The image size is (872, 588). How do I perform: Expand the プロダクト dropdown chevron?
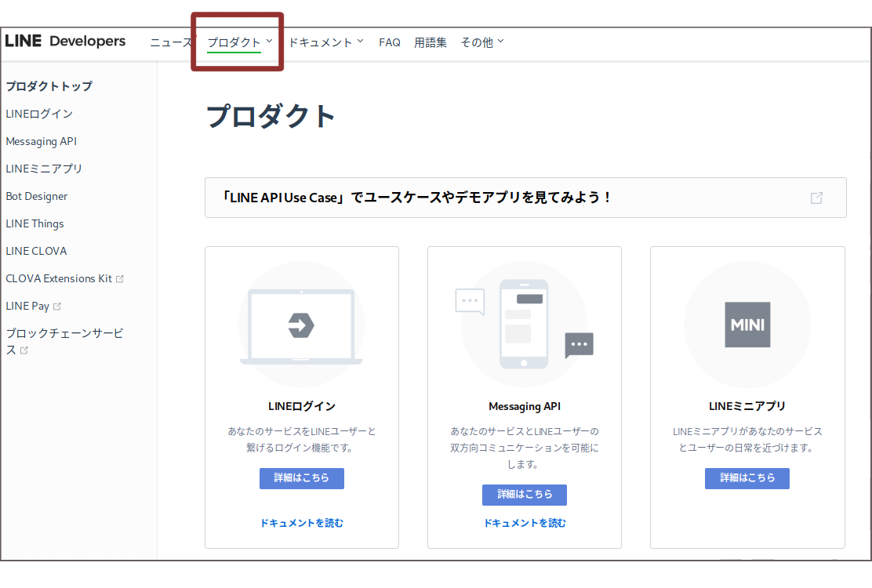pos(270,41)
